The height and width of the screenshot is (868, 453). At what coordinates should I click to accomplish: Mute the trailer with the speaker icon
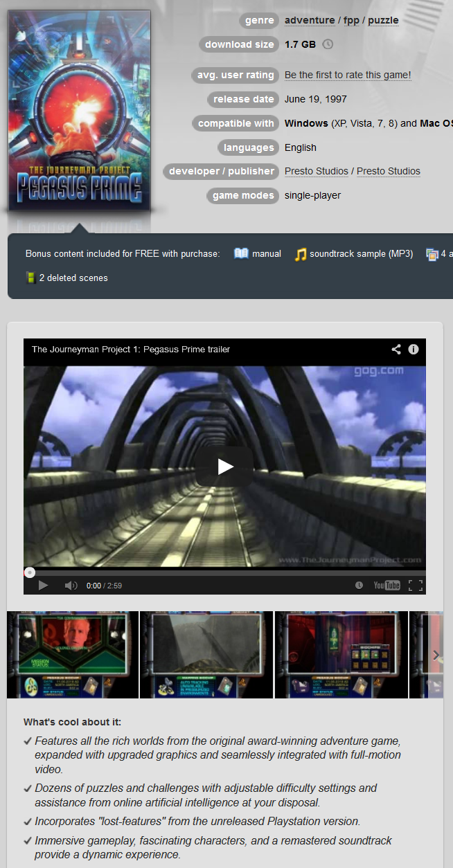pos(71,586)
